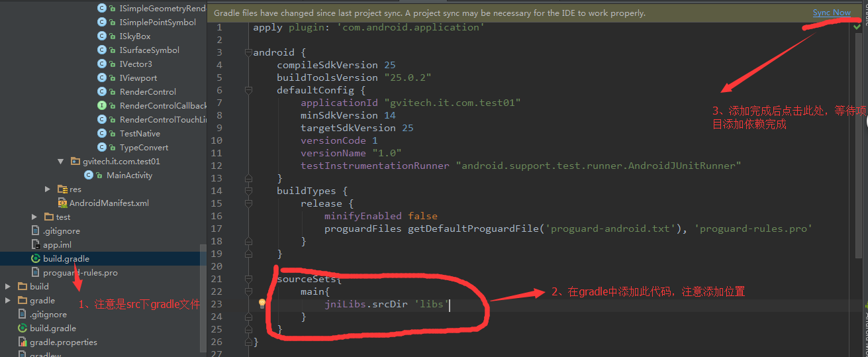Fold the release block at line 15
868x357 pixels.
248,203
